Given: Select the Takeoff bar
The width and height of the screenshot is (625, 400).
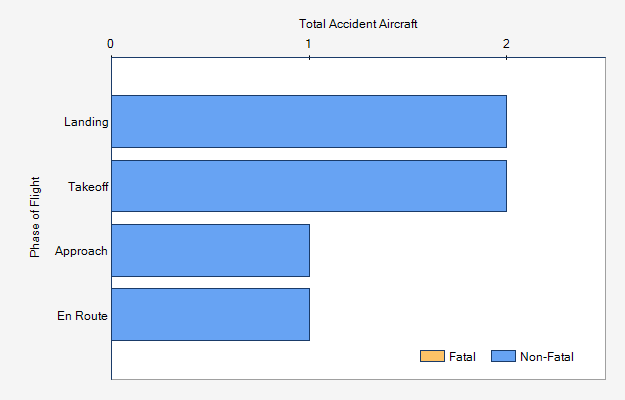Looking at the screenshot, I should point(309,186).
